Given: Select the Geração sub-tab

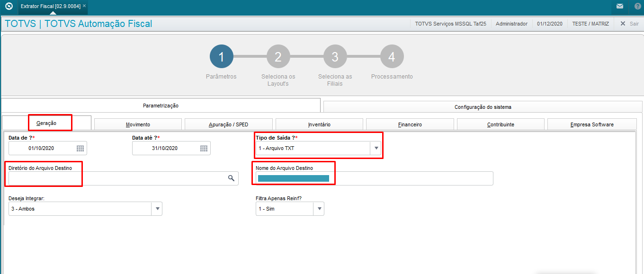Looking at the screenshot, I should [46, 123].
